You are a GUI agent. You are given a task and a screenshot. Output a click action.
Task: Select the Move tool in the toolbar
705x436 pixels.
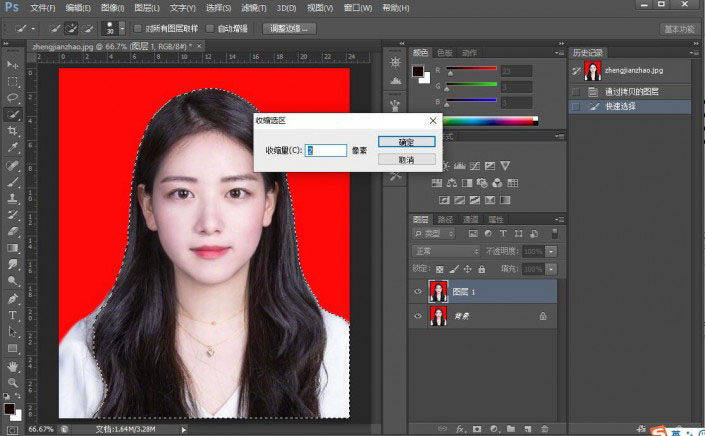pyautogui.click(x=13, y=64)
